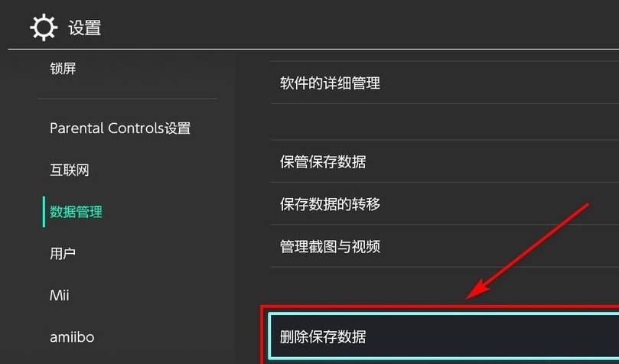Select the highlighted 数据管理 category
This screenshot has width=619, height=364.
click(x=76, y=212)
